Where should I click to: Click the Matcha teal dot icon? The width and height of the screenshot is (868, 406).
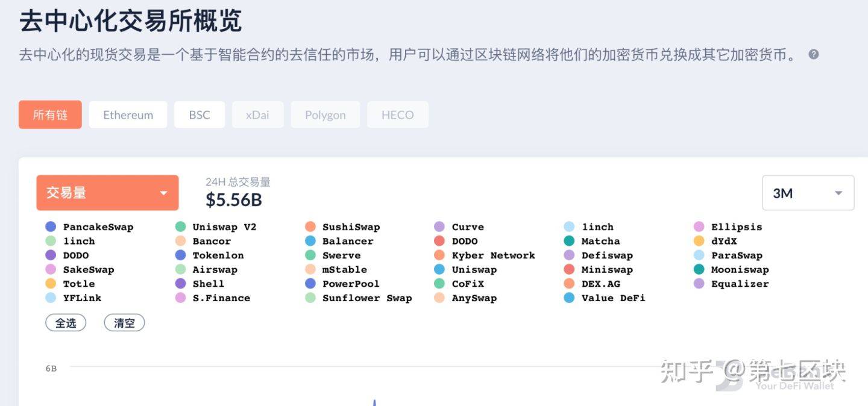(x=569, y=241)
